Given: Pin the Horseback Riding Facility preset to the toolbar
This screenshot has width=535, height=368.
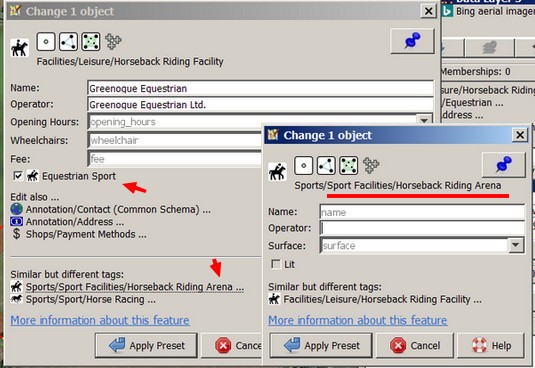Looking at the screenshot, I should coord(412,41).
